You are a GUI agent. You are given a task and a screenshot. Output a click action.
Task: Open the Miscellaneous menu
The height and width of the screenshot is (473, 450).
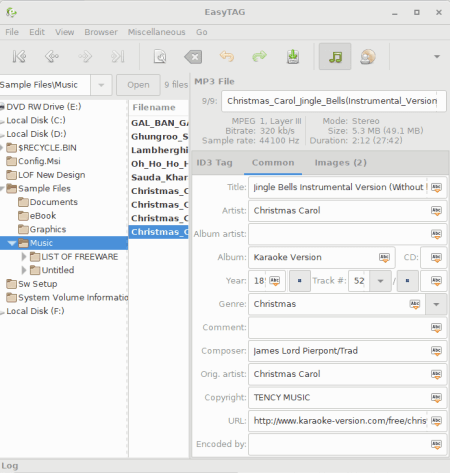[x=156, y=32]
